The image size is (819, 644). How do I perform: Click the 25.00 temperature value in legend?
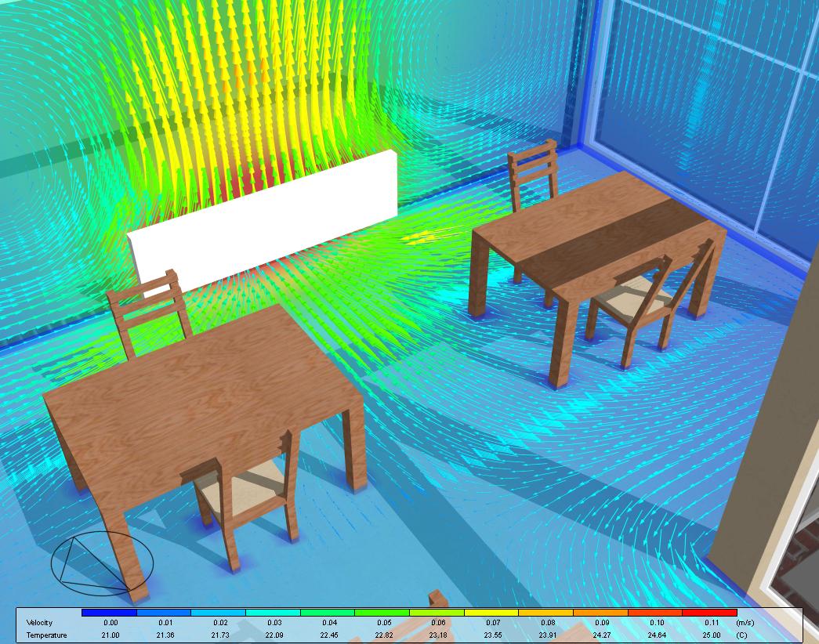[x=709, y=635]
